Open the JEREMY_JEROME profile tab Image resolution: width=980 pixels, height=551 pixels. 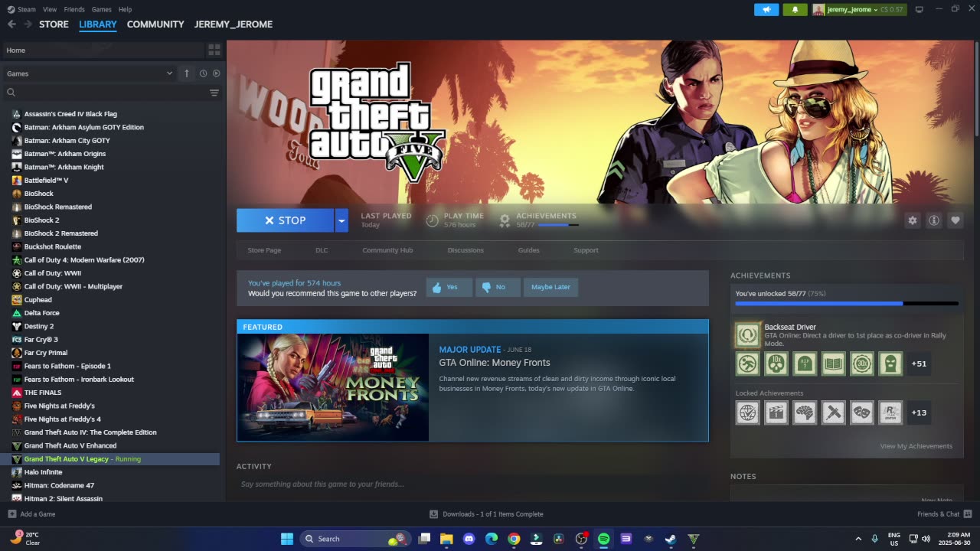[x=233, y=24]
